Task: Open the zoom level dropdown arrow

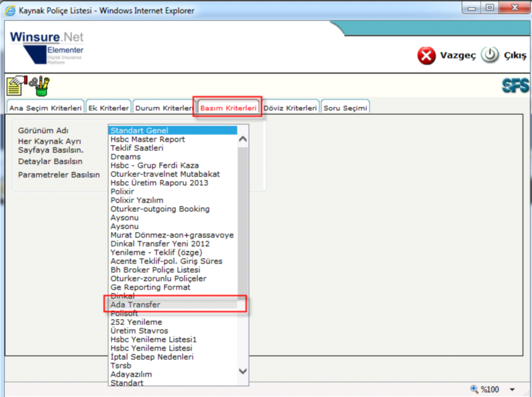Action: coord(512,389)
